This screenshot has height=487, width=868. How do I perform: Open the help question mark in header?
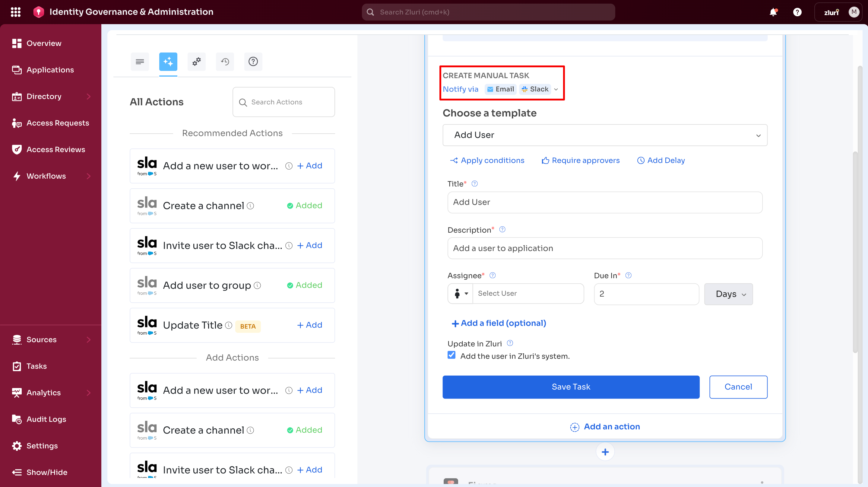pos(797,12)
